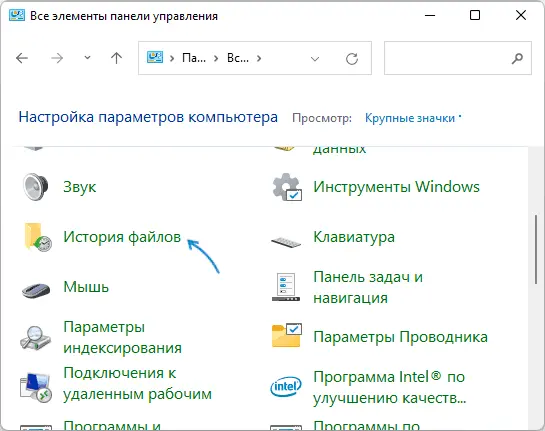The height and width of the screenshot is (431, 545).
Task: Open the История файлов link
Action: pyautogui.click(x=122, y=237)
